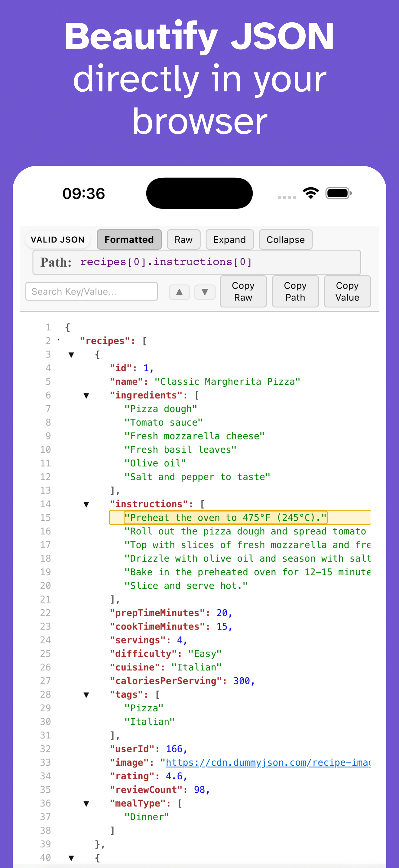Copy the selected node value
The height and width of the screenshot is (868, 399).
pos(348,291)
